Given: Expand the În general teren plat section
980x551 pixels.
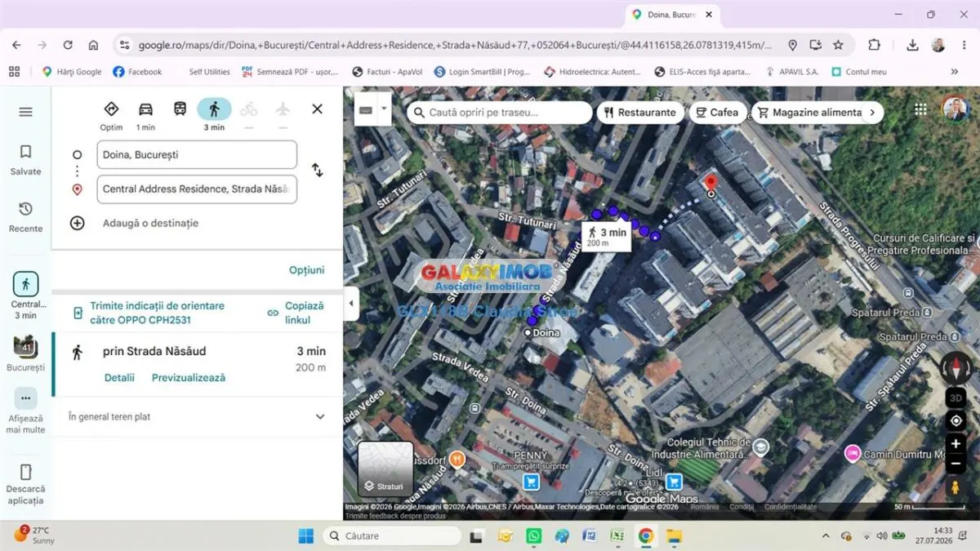Looking at the screenshot, I should point(197,416).
